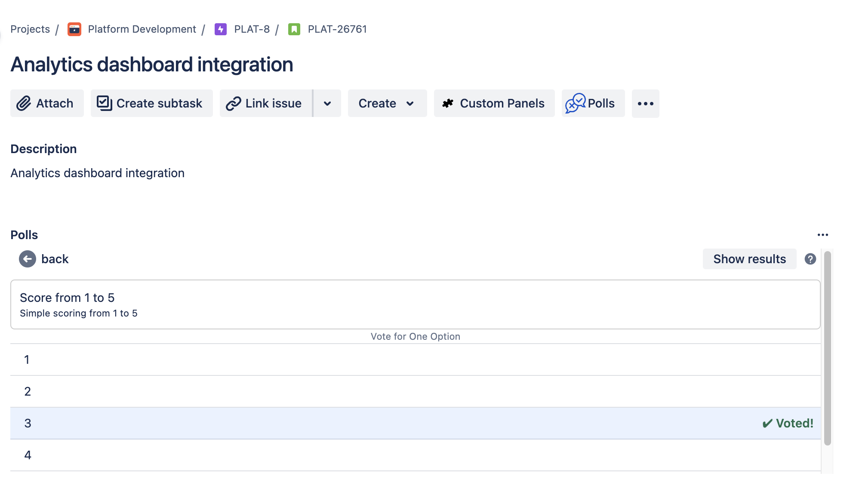Viewport: 850px width, 504px height.
Task: Click the Create subtask icon
Action: tap(104, 103)
